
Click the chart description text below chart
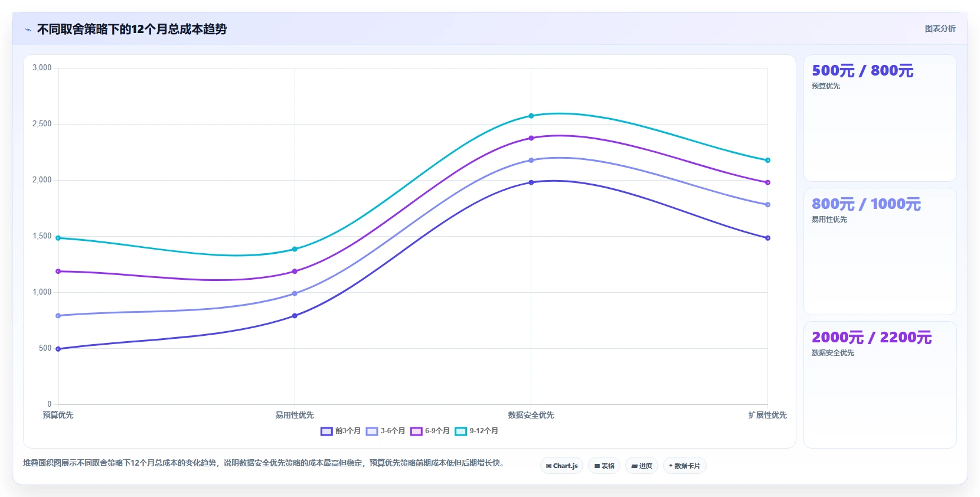pos(265,463)
